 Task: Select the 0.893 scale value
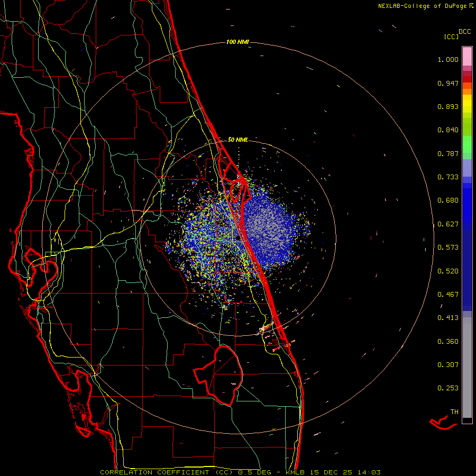448,106
